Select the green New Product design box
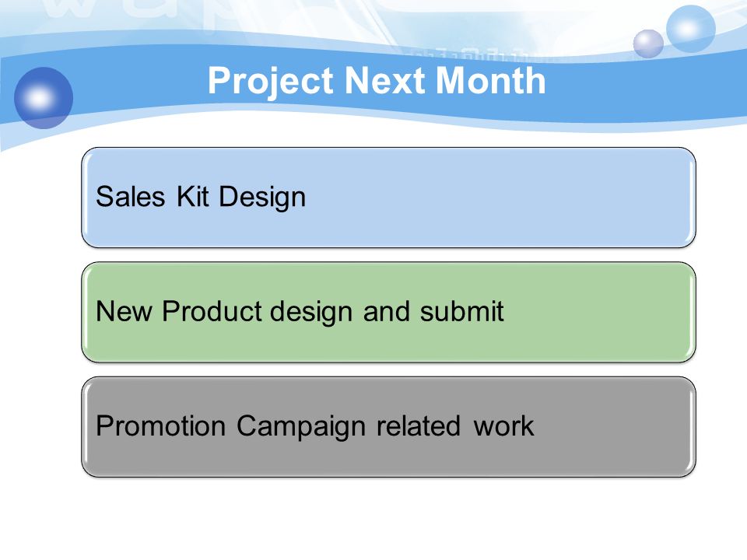The image size is (747, 560). tap(389, 312)
